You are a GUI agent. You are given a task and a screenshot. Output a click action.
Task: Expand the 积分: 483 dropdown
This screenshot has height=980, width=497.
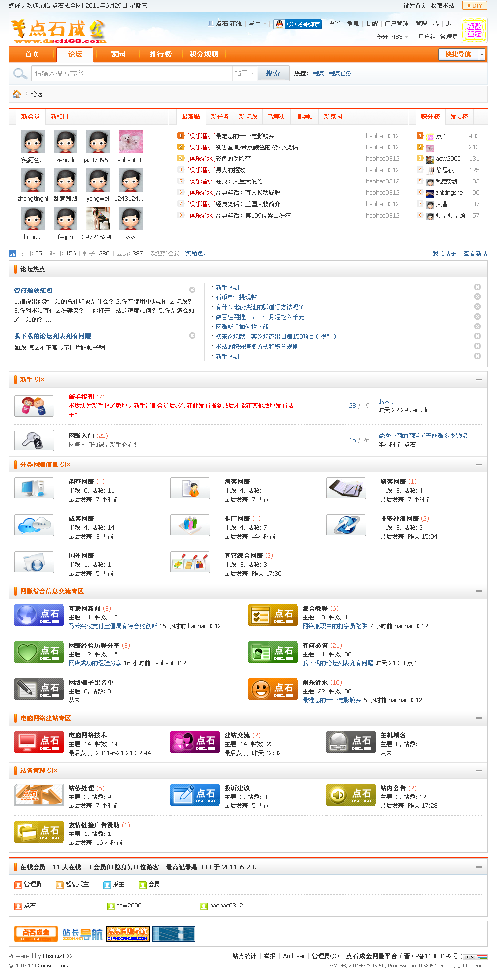tap(392, 37)
